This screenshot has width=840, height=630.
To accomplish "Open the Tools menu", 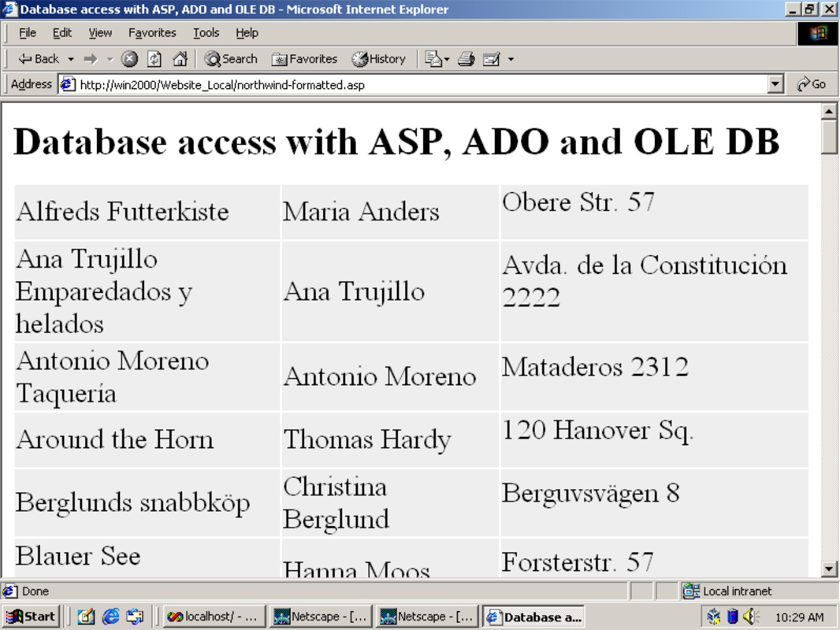I will (x=206, y=33).
